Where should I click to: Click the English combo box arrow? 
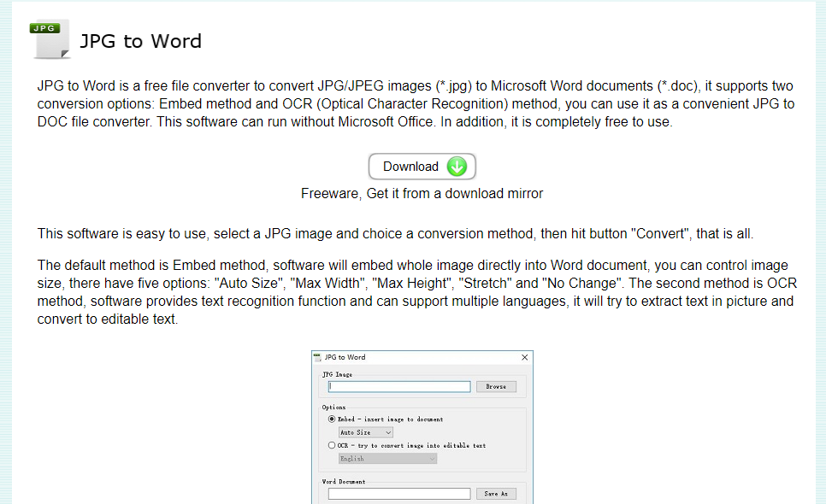[432, 458]
